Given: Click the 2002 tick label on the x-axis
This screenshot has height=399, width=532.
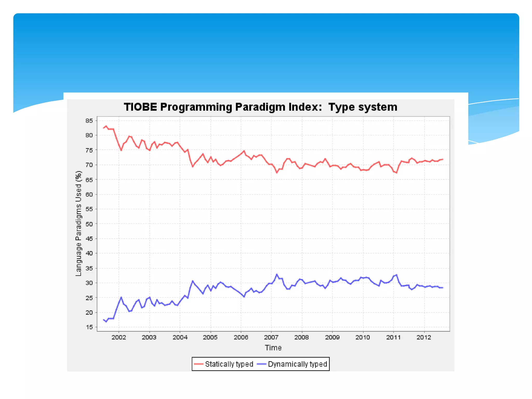Looking at the screenshot, I should (x=119, y=337).
